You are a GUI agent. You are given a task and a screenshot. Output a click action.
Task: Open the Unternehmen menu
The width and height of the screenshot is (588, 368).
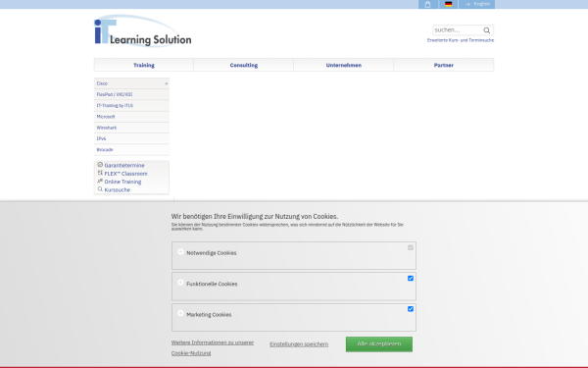pyautogui.click(x=344, y=65)
